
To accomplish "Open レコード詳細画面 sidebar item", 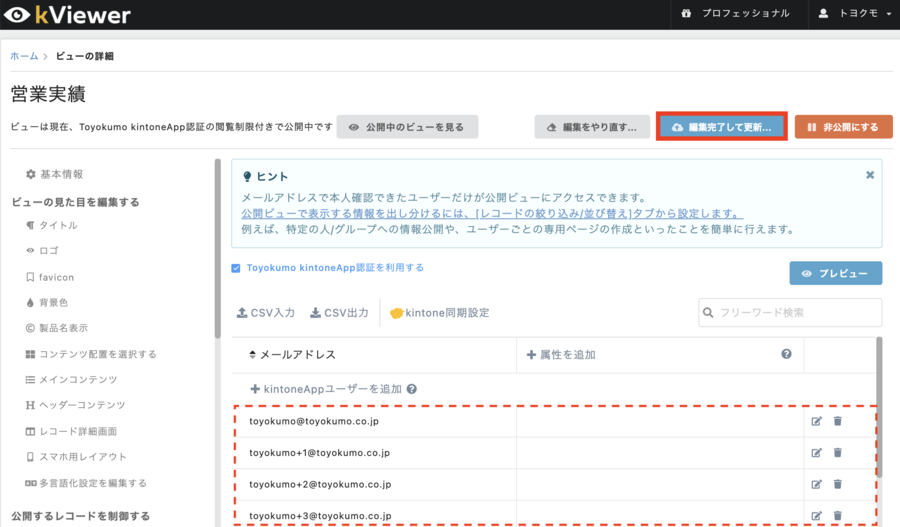I will [71, 431].
